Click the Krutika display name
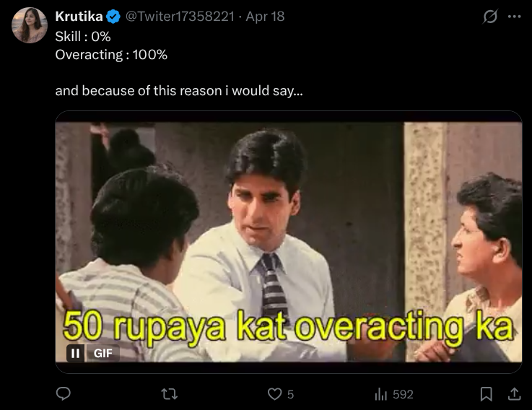Image resolution: width=532 pixels, height=410 pixels. pyautogui.click(x=79, y=17)
